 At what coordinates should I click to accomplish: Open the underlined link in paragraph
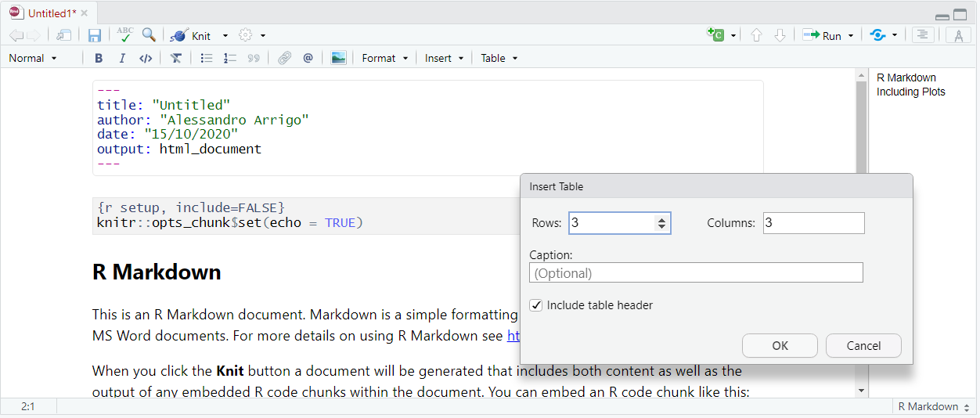513,337
